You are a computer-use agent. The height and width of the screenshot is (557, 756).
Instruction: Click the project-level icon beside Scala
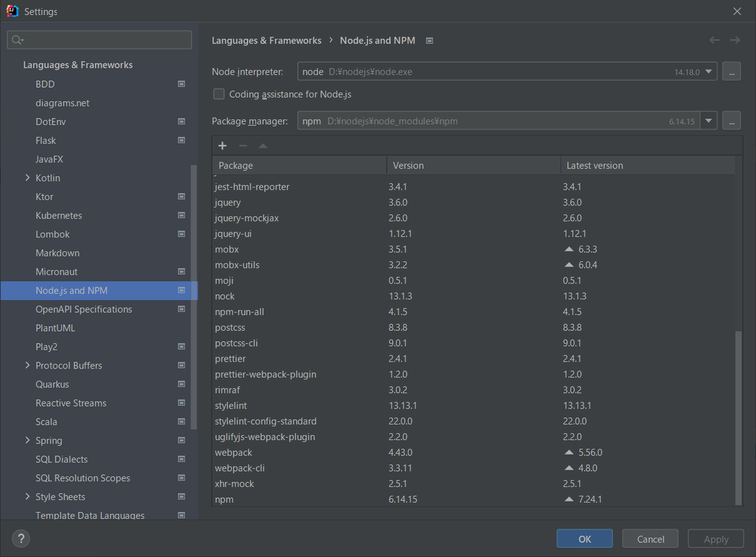click(181, 422)
